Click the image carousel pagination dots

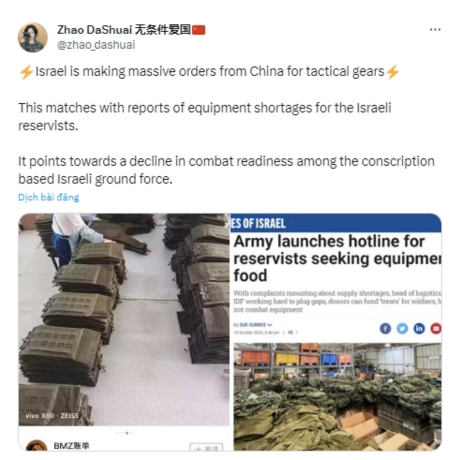124,433
